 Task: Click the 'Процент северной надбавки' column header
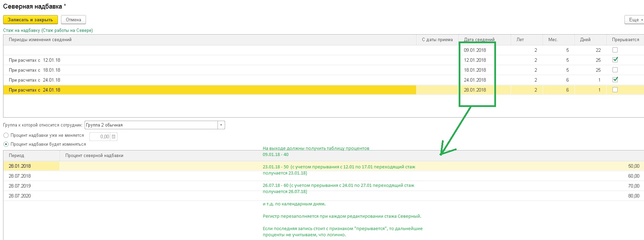coord(94,156)
